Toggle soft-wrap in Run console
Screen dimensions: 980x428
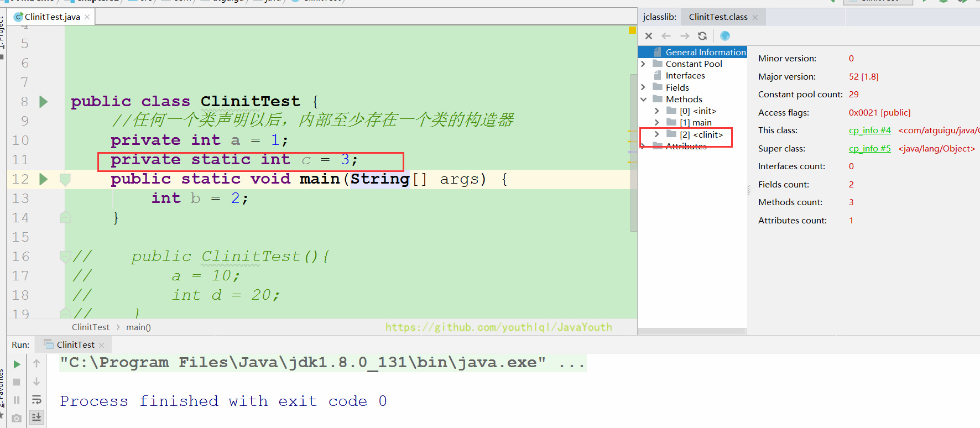37,399
